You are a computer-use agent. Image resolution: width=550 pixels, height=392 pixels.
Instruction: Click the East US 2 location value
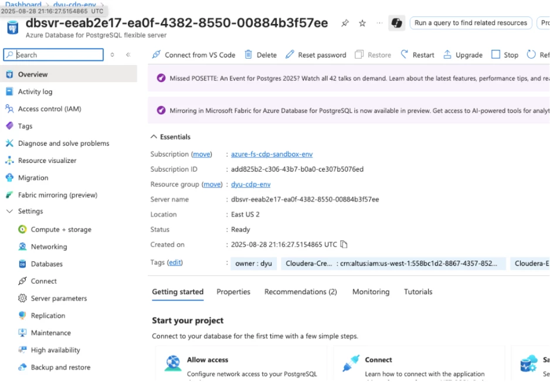(x=245, y=214)
